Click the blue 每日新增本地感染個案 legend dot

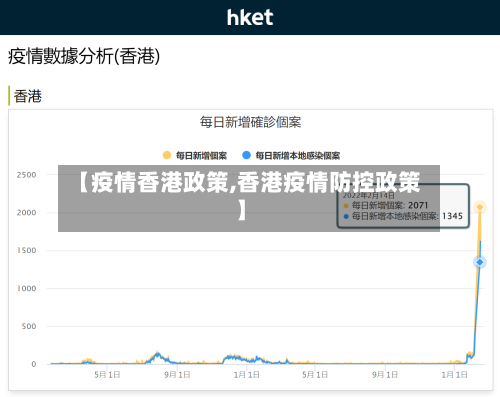pos(246,155)
